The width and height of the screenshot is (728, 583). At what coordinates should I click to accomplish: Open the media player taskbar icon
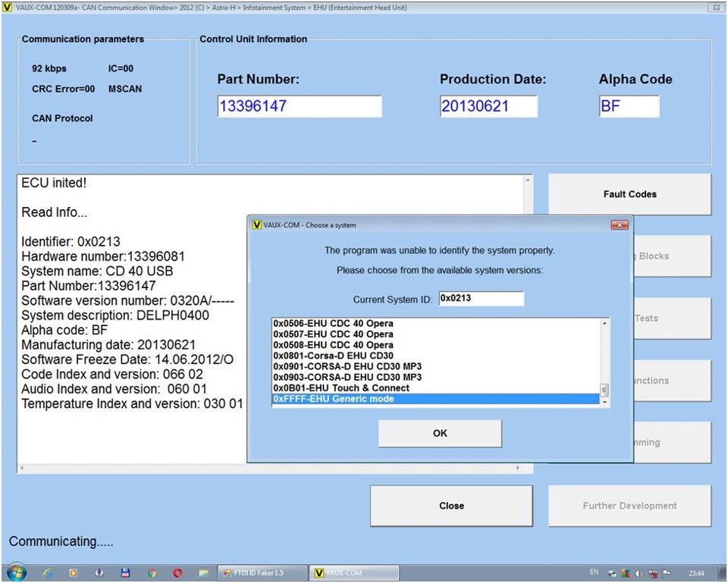(x=74, y=573)
